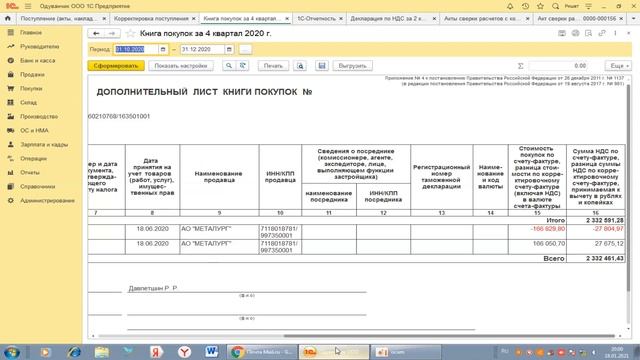Click the period end date field
The width and height of the screenshot is (640, 360).
(202, 49)
